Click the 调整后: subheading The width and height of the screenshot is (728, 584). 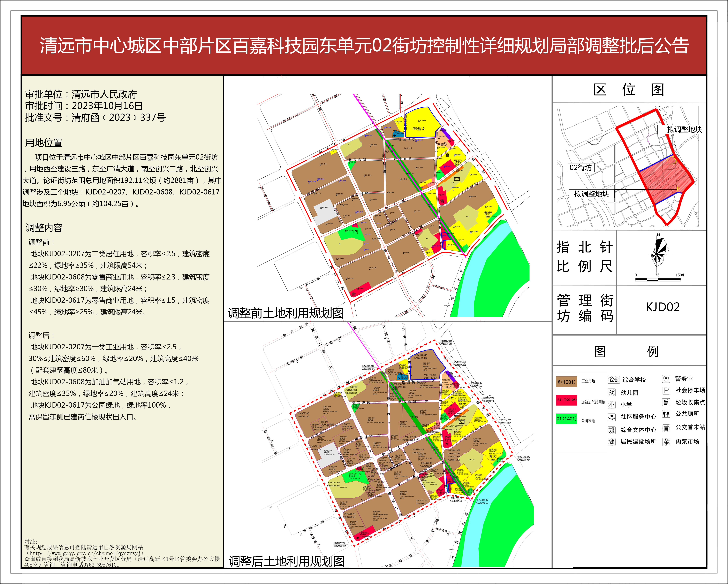pyautogui.click(x=41, y=335)
